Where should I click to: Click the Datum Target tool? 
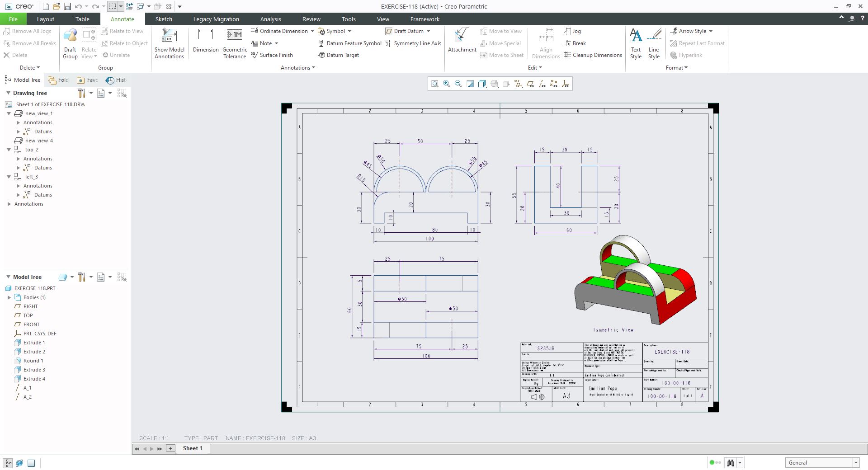click(x=338, y=55)
